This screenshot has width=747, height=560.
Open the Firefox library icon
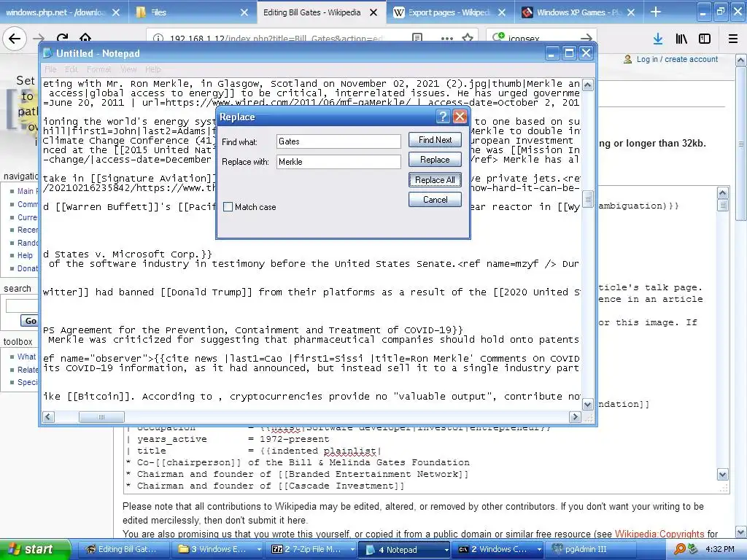pos(681,39)
